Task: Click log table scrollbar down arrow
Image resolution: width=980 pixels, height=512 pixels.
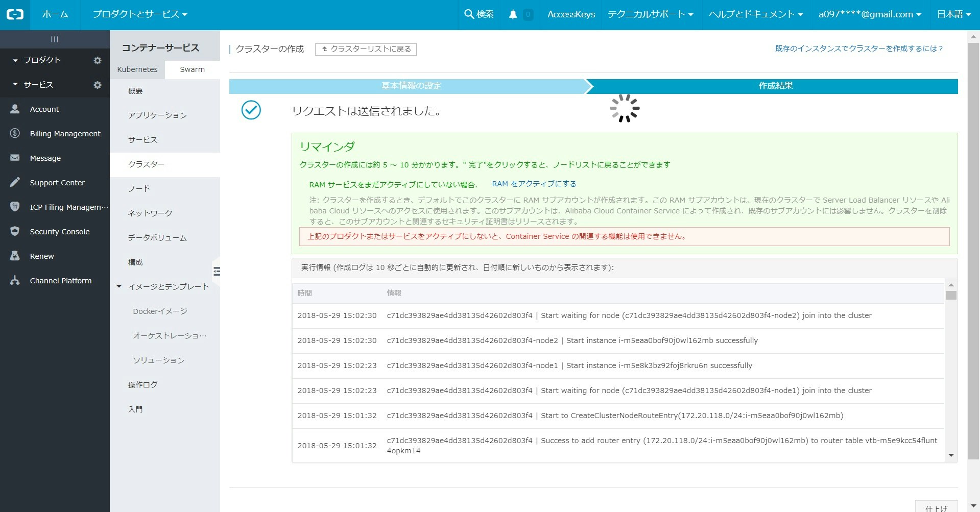Action: (951, 455)
